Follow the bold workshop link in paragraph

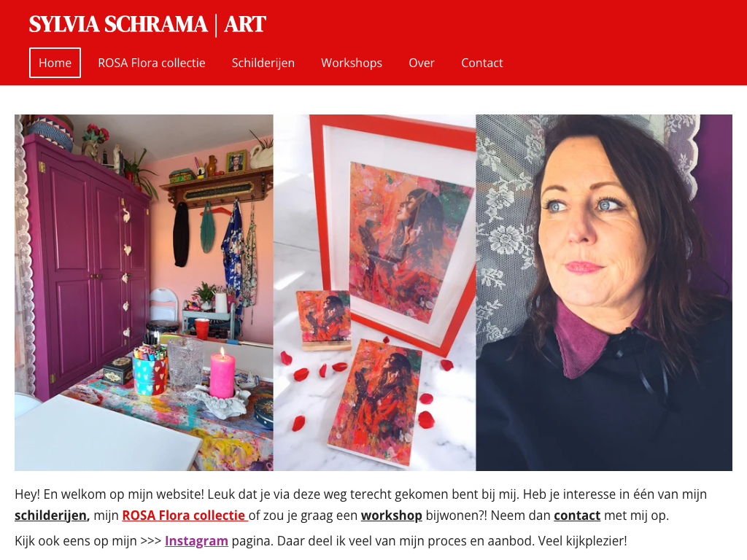tap(391, 516)
